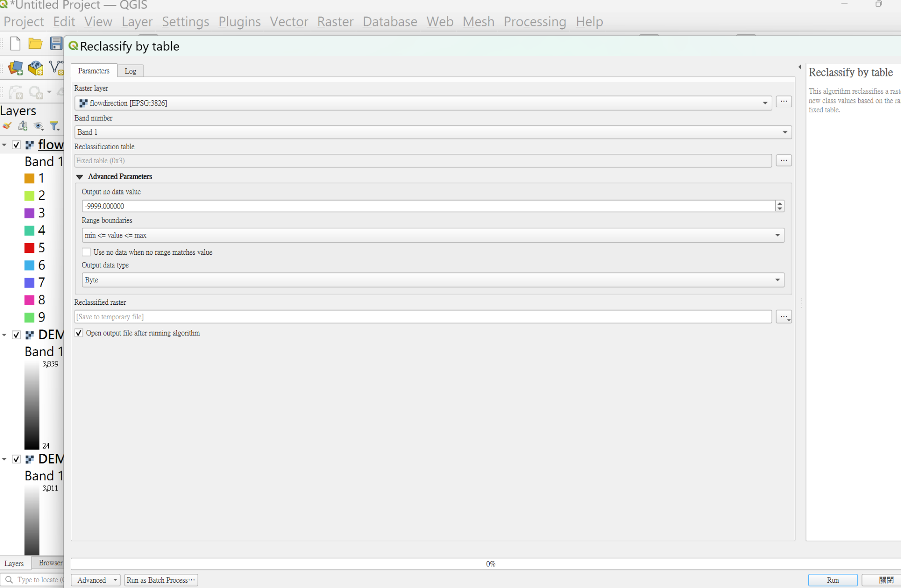Collapse the Advanced Parameters section
The width and height of the screenshot is (901, 588).
(x=80, y=177)
